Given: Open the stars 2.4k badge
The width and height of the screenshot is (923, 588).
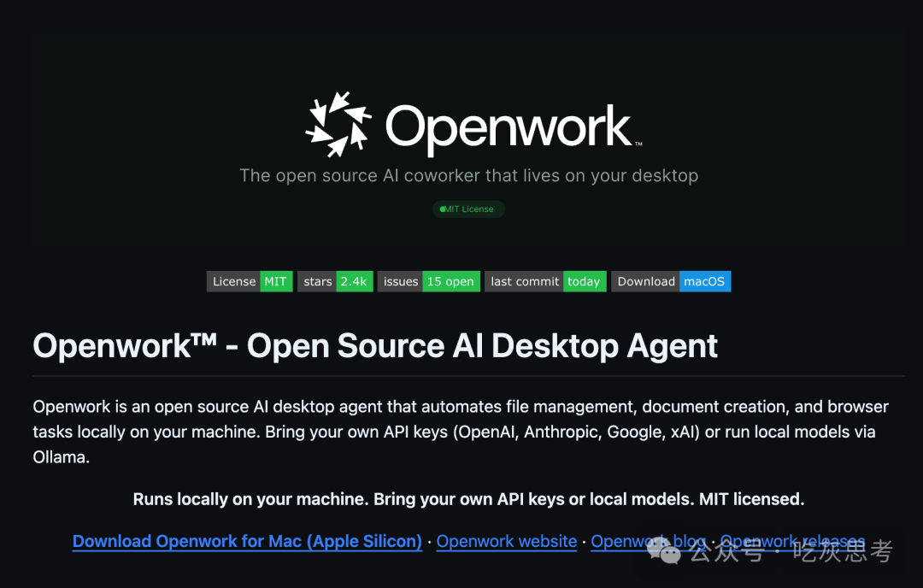Looking at the screenshot, I should coord(335,281).
